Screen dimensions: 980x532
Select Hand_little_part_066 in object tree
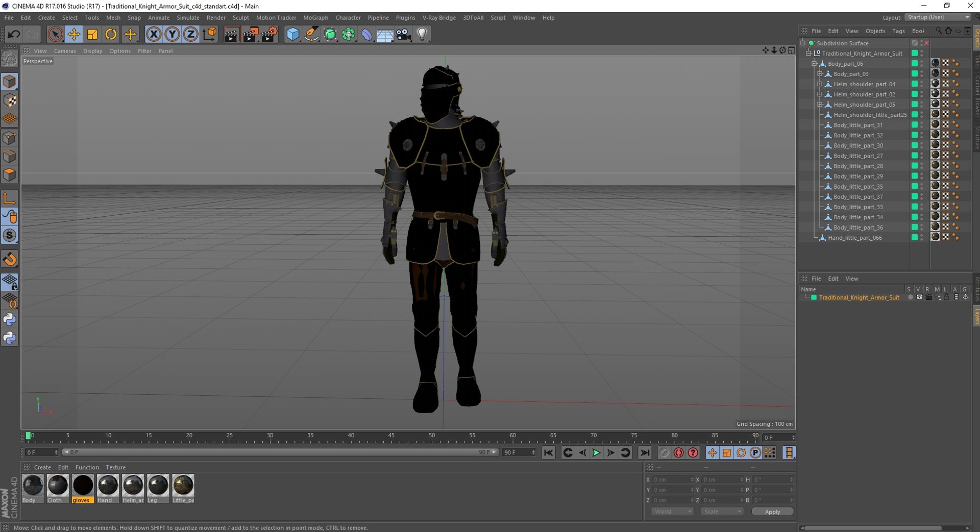coord(854,238)
